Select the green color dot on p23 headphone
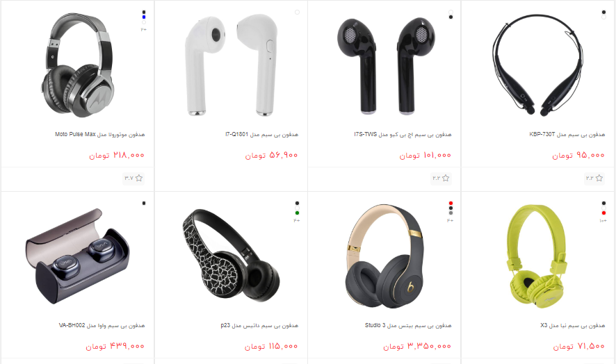The image size is (616, 364). pyautogui.click(x=297, y=213)
